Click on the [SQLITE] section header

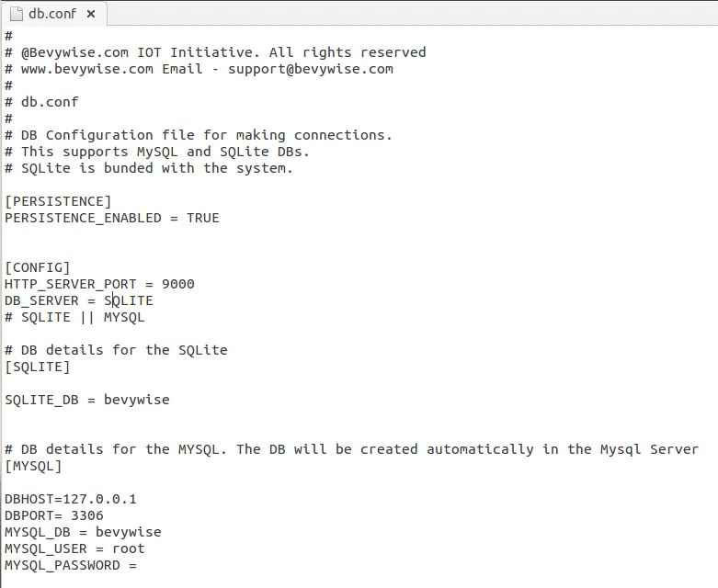coord(38,367)
